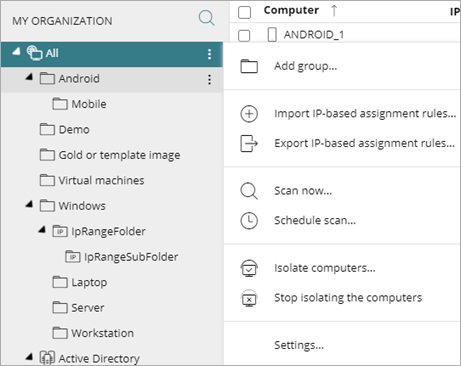
Task: Select Stop isolating the computers
Action: click(x=348, y=298)
